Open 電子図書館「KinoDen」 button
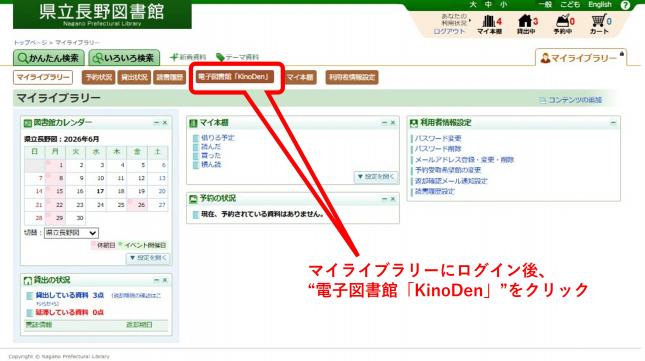 point(234,77)
